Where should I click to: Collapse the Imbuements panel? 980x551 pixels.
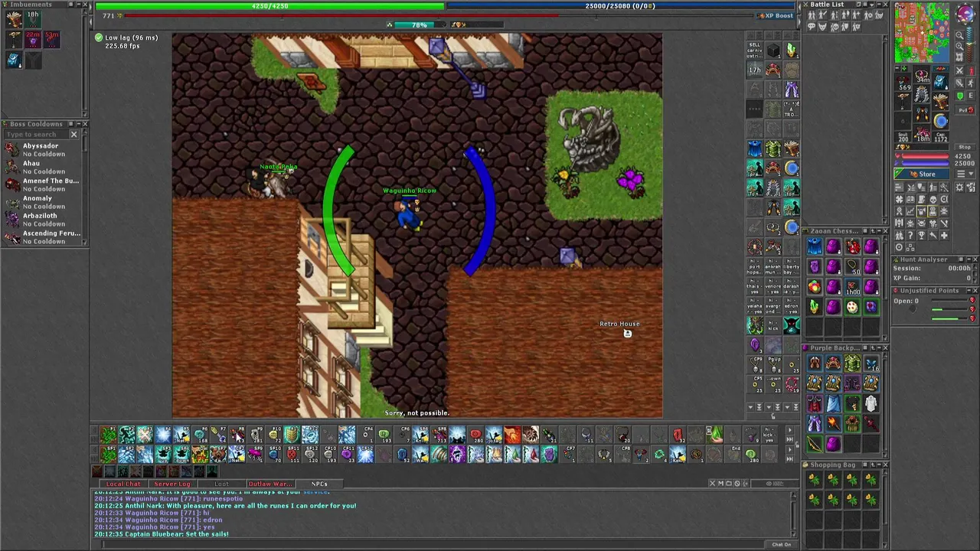79,5
